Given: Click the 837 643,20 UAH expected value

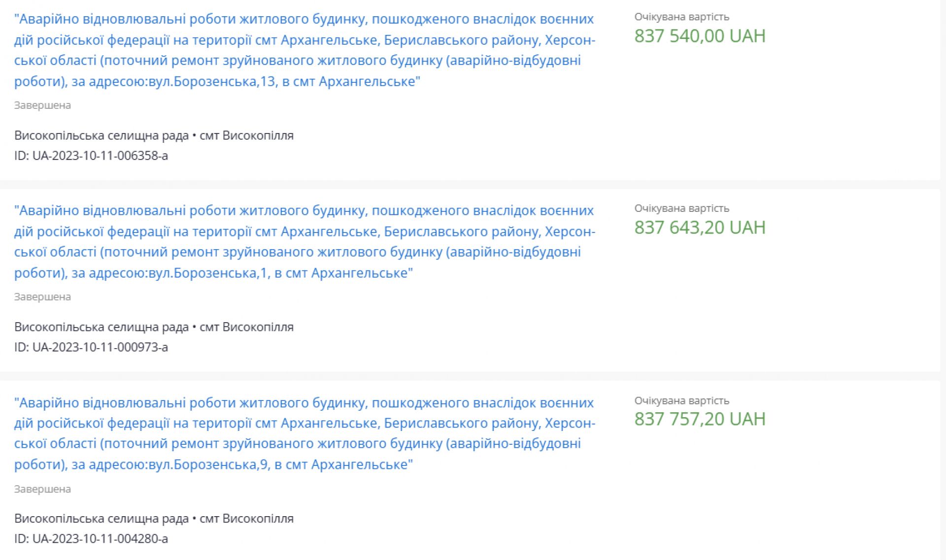Looking at the screenshot, I should click(700, 228).
